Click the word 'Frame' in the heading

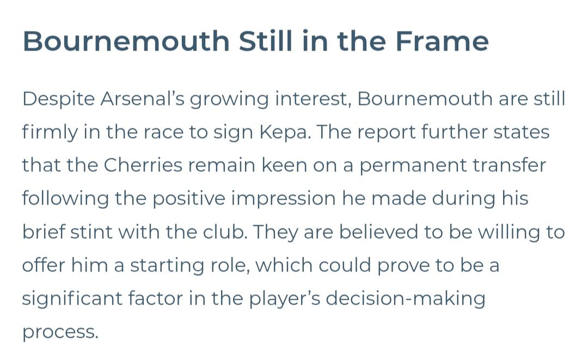click(x=442, y=41)
